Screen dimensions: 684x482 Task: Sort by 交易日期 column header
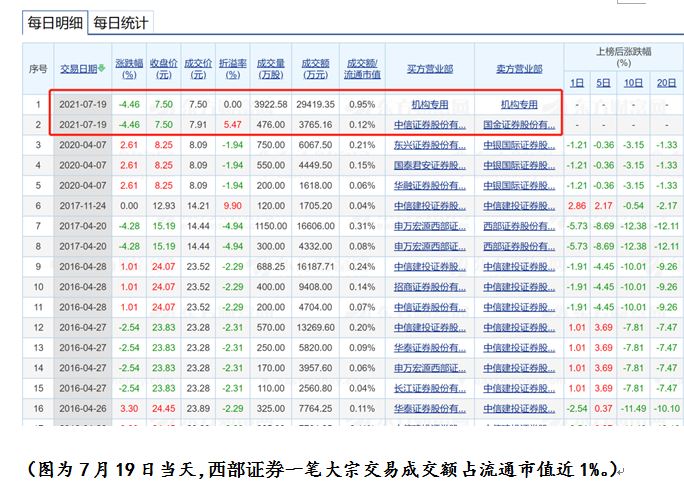[x=79, y=69]
